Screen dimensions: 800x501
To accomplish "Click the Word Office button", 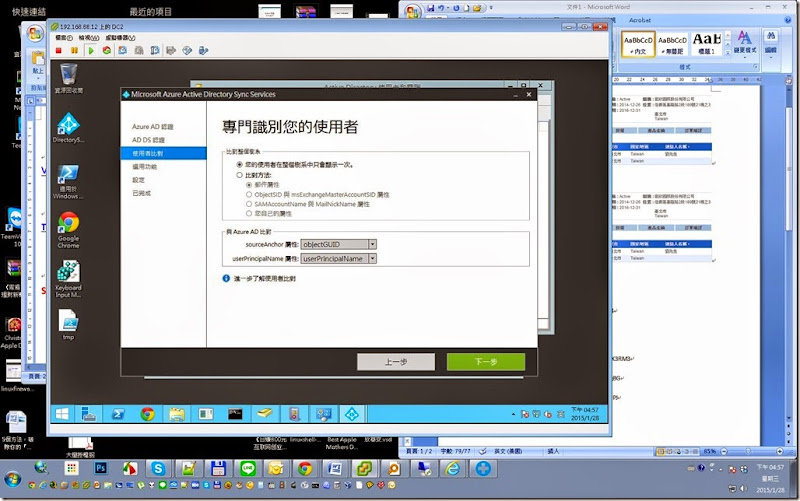I will (413, 11).
